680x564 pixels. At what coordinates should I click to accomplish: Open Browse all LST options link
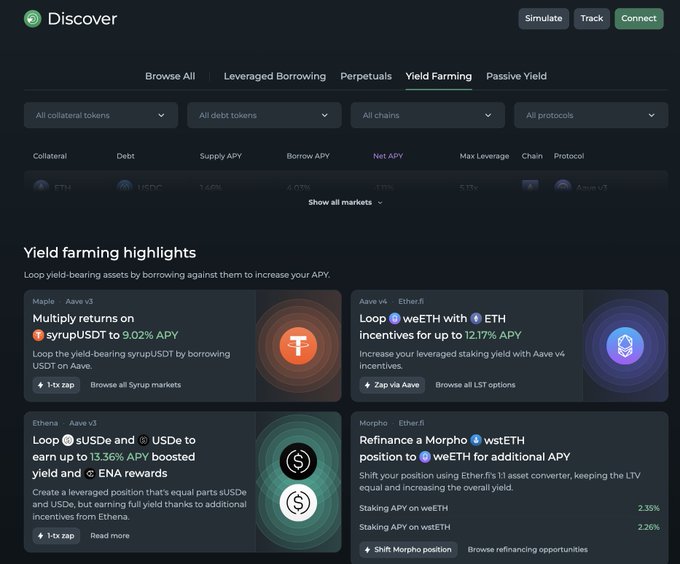point(475,385)
